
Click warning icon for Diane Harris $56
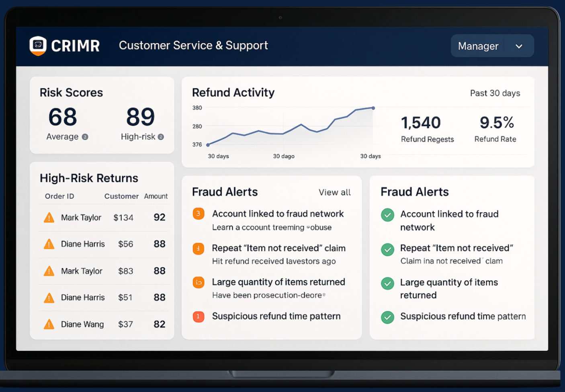(x=49, y=244)
